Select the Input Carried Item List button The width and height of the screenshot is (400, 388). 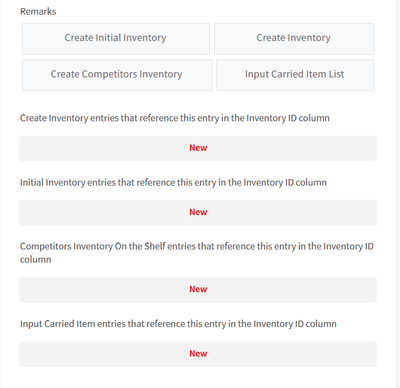tap(295, 75)
